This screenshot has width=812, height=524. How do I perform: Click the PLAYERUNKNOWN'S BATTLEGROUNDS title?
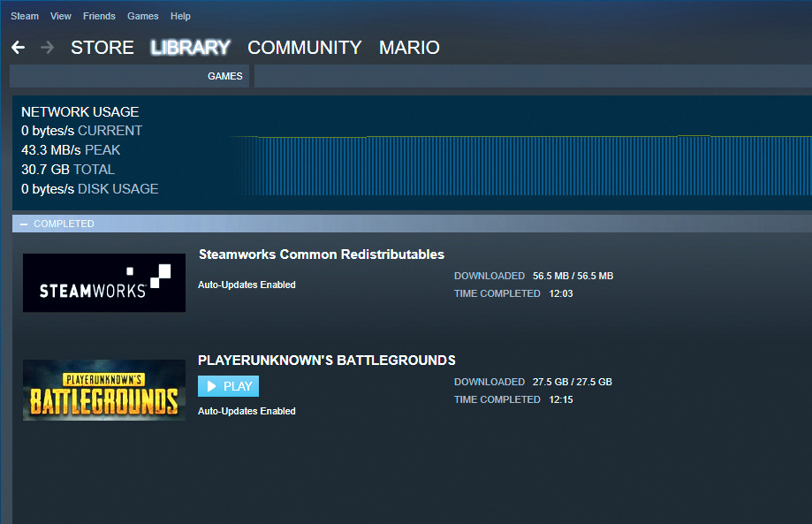(x=327, y=361)
